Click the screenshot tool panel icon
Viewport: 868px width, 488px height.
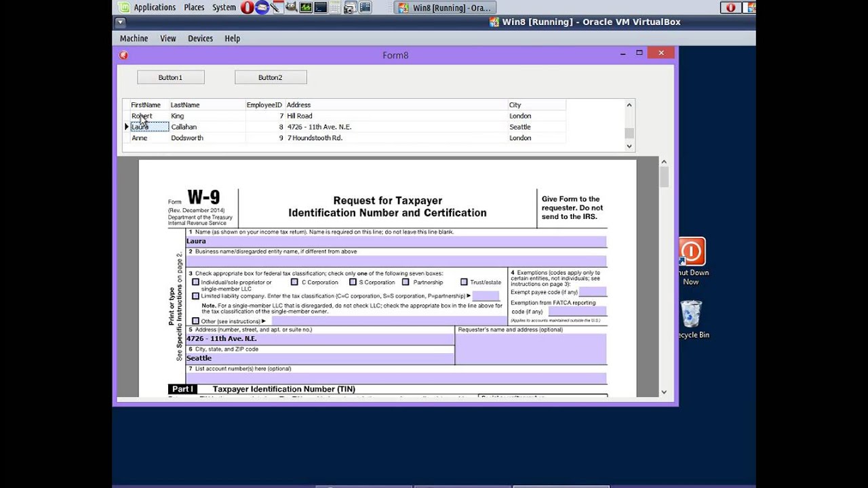coord(351,7)
